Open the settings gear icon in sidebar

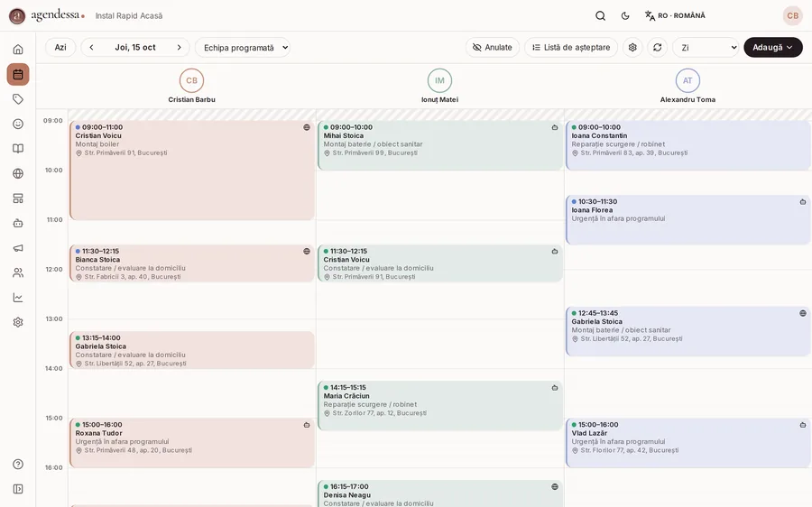[18, 322]
